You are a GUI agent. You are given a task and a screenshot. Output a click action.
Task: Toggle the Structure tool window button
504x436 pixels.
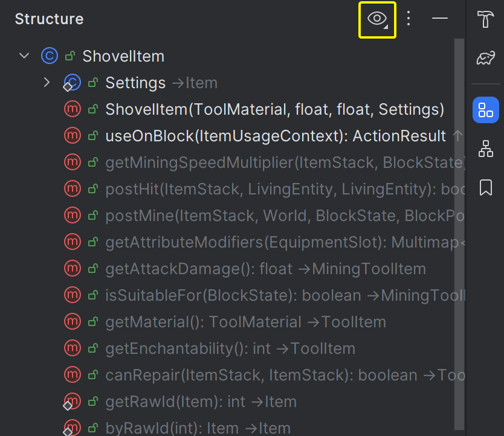click(485, 110)
